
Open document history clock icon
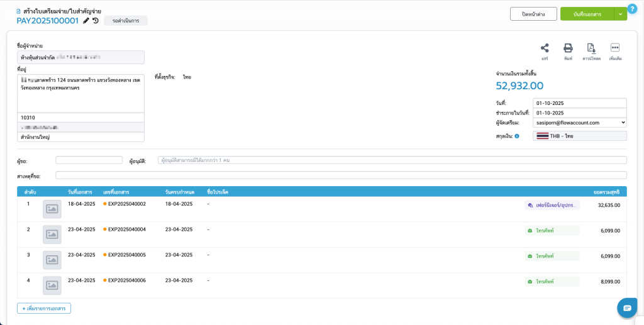[96, 21]
